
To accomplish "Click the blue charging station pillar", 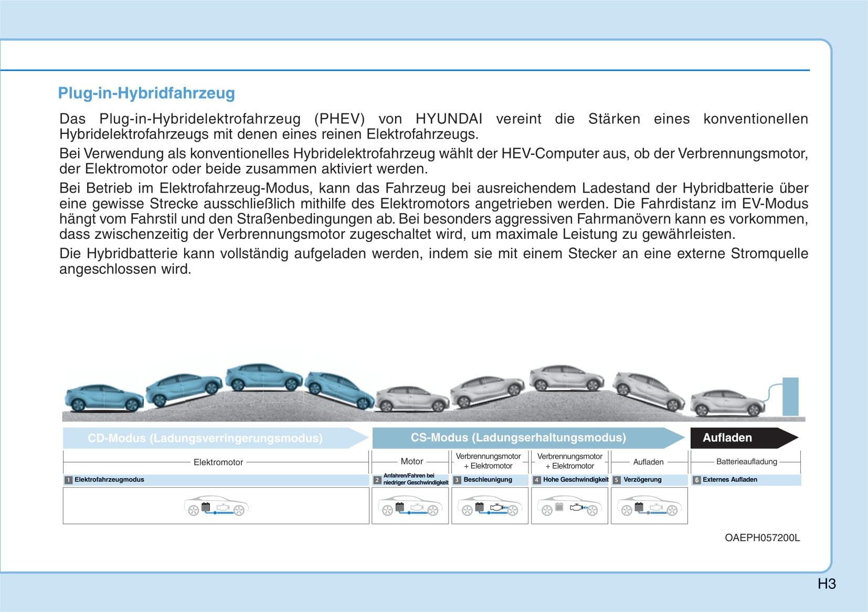I will coord(790,396).
